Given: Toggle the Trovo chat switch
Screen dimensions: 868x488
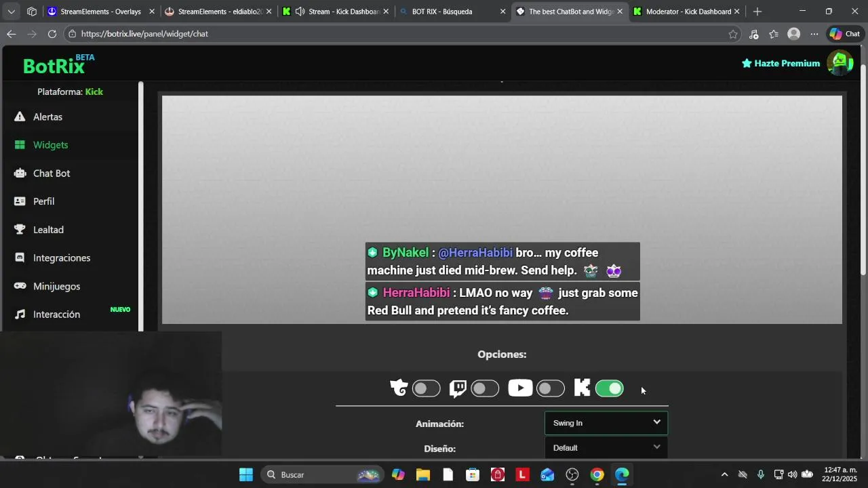Looking at the screenshot, I should pyautogui.click(x=426, y=388).
